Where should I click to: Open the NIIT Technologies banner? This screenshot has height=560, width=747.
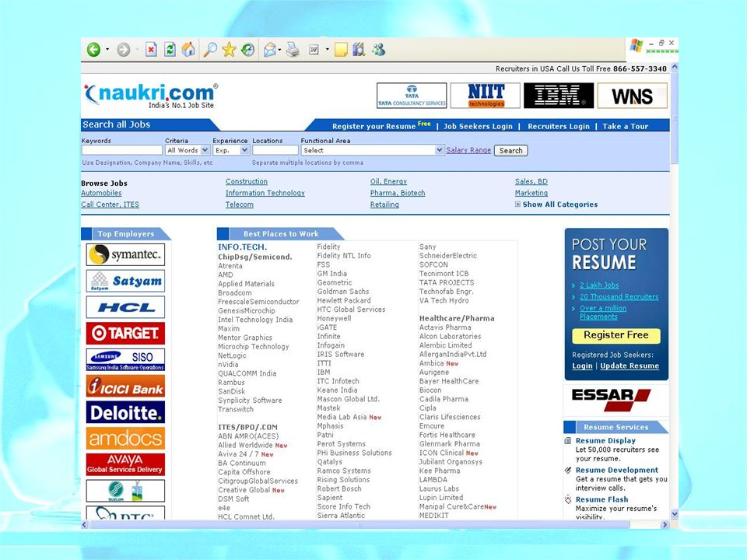[x=486, y=96]
